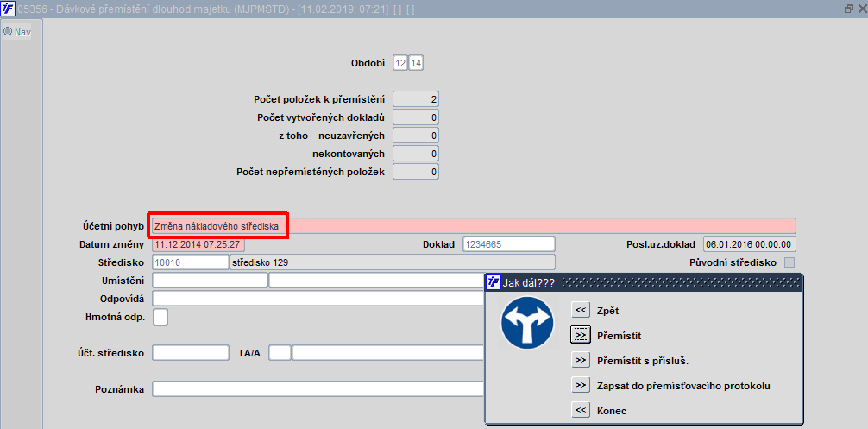
Task: Click Počet nepřemístěných položek value
Action: (416, 172)
